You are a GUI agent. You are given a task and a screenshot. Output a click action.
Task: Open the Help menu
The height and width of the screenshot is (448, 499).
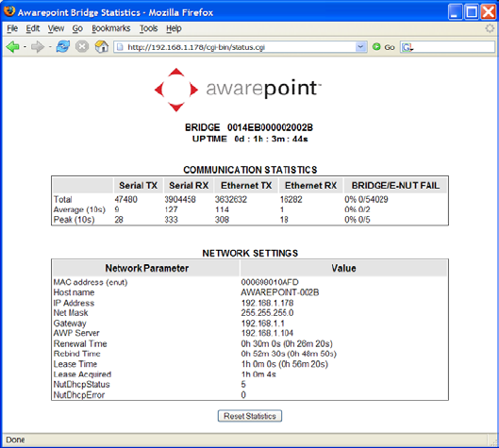pos(174,28)
